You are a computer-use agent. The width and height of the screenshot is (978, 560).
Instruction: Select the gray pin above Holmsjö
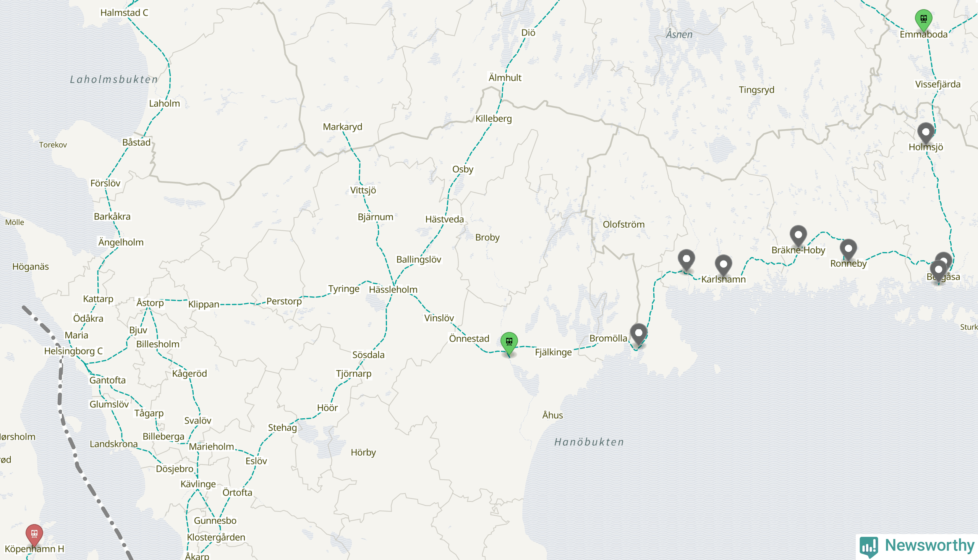(x=926, y=133)
